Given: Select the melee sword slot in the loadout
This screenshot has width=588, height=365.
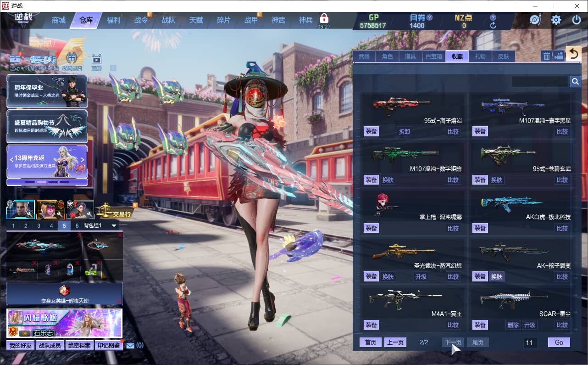Looking at the screenshot, I should coord(22,270).
